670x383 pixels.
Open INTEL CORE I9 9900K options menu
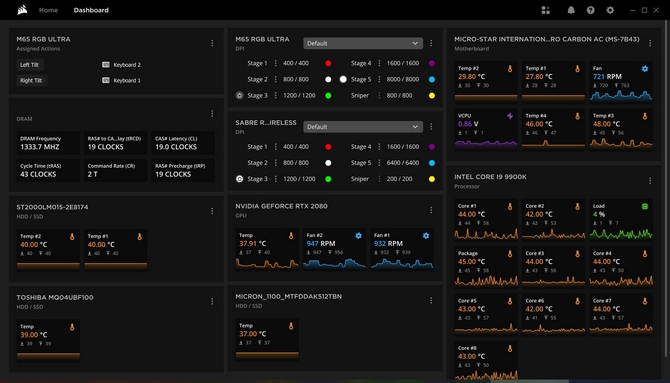[650, 181]
